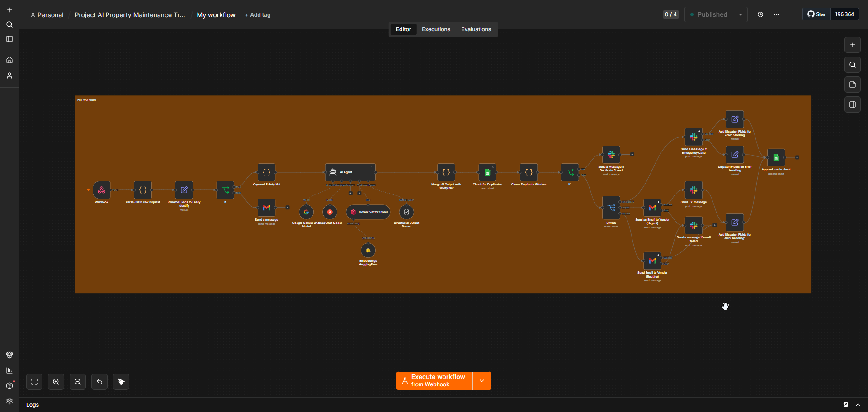
Task: Open workflow version history icon
Action: (x=760, y=14)
